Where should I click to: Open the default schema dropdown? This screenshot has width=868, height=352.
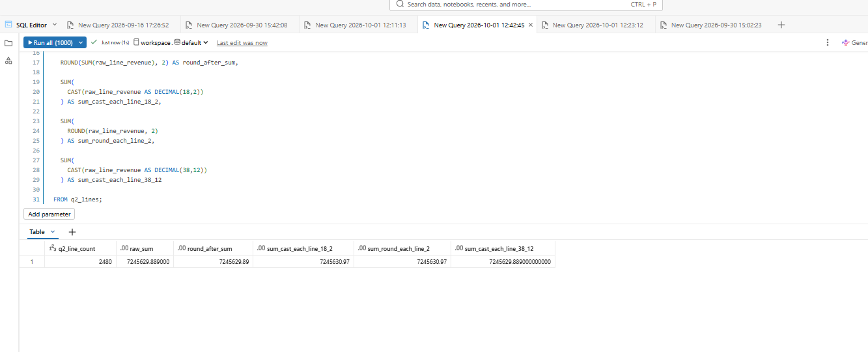(x=191, y=42)
